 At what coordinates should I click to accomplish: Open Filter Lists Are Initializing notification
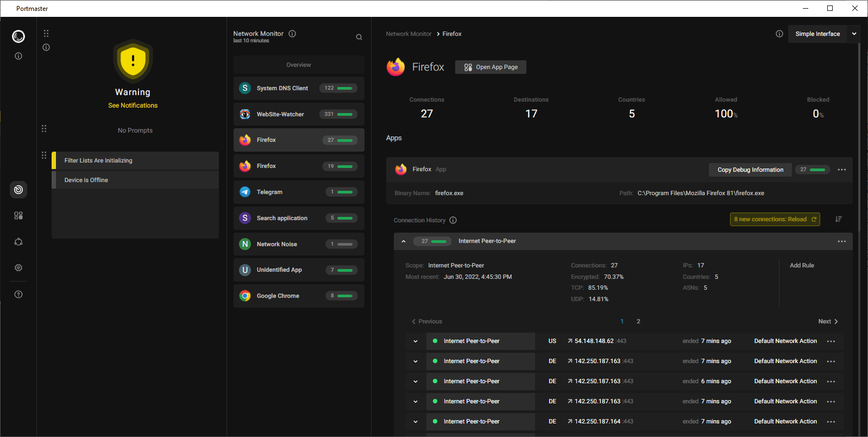pos(135,160)
